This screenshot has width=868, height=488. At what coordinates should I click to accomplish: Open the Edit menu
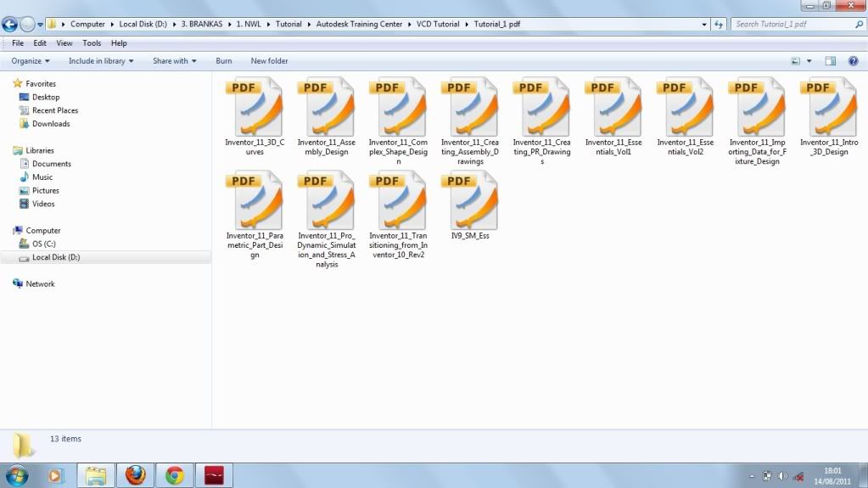click(x=40, y=43)
